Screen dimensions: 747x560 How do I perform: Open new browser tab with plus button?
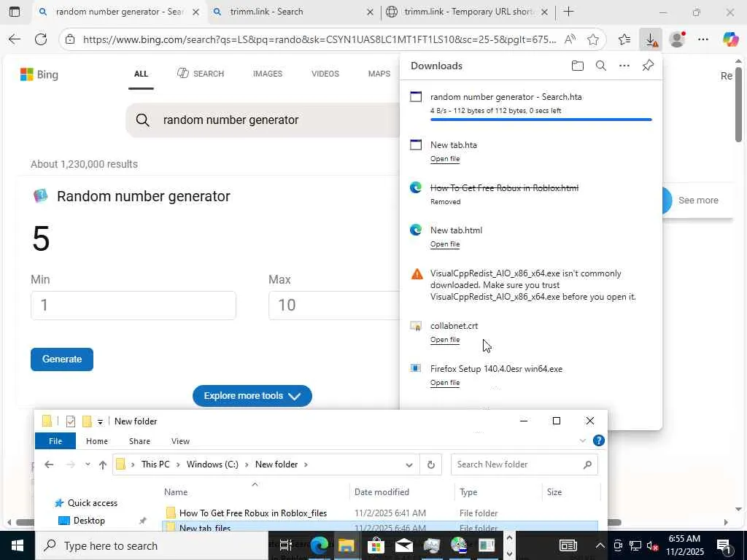point(568,12)
